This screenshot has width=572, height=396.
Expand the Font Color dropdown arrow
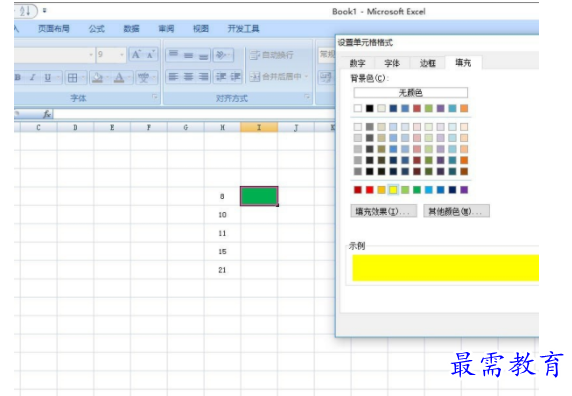click(x=129, y=77)
